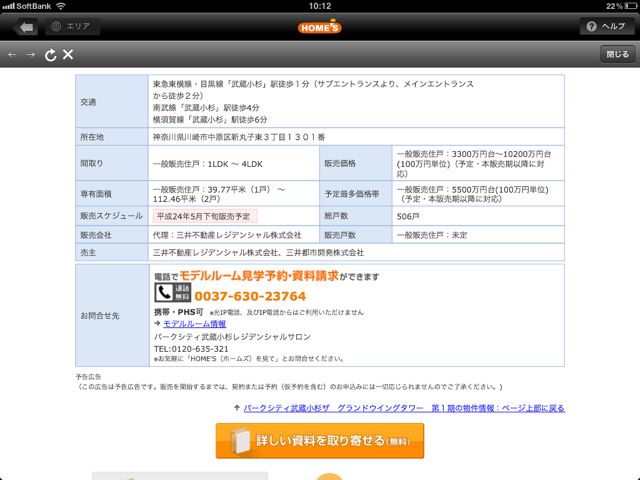Tap the app back arrow button

click(27, 27)
